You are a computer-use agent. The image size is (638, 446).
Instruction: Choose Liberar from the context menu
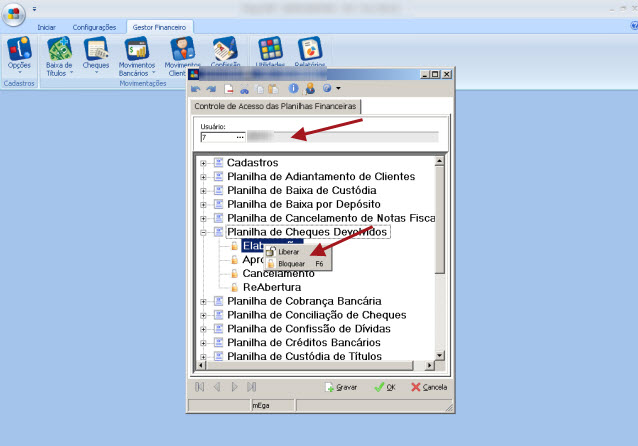tap(288, 252)
